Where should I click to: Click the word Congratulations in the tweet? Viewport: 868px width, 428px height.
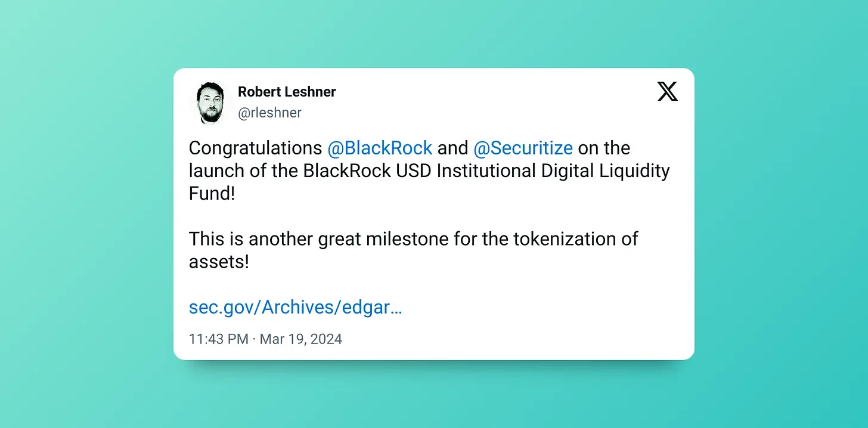(x=255, y=148)
